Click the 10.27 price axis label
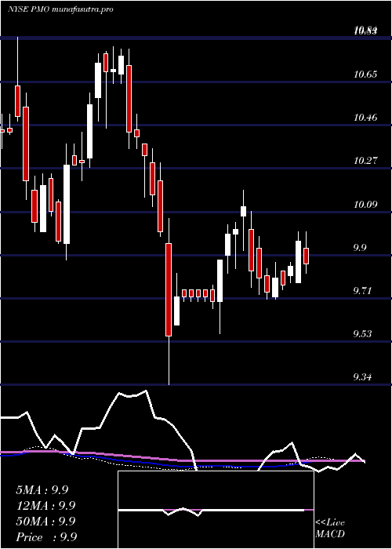This screenshot has width=392, height=549. (365, 161)
